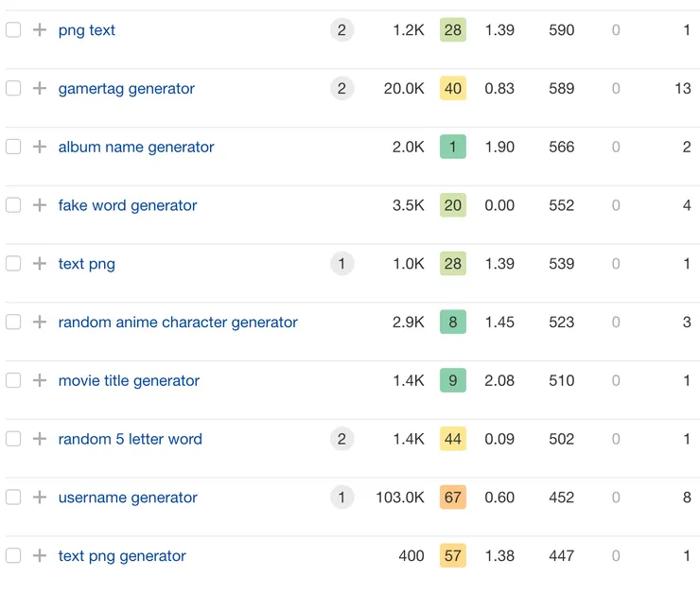Add 'random 5 letter word' via plus icon
The width and height of the screenshot is (700, 594).
coord(40,439)
